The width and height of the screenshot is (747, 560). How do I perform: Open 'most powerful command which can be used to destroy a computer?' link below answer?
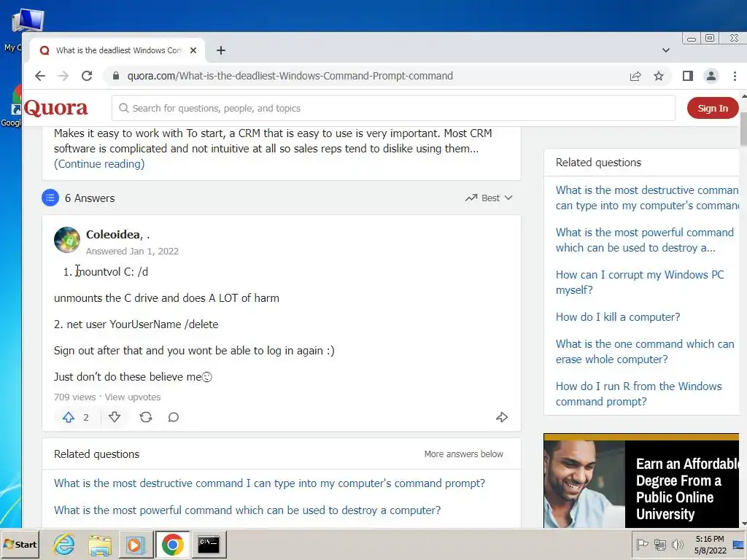(247, 510)
